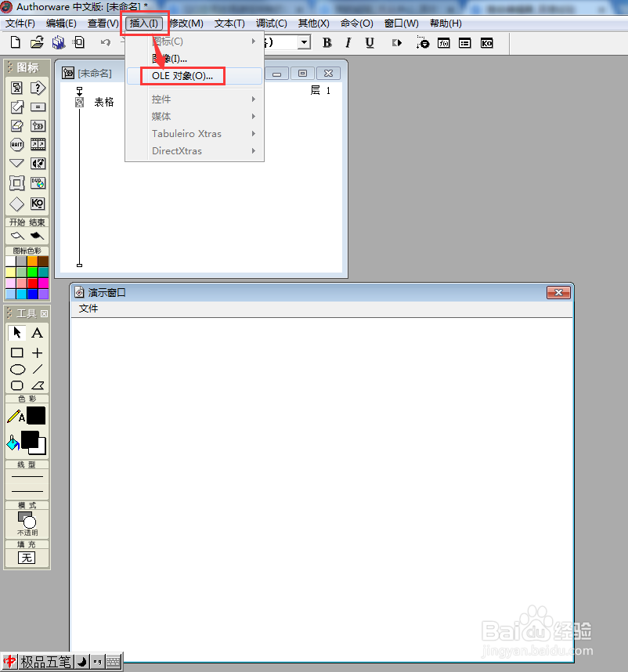The height and width of the screenshot is (672, 628).
Task: Toggle Chinese input mode icon in IME bar
Action: (9, 662)
